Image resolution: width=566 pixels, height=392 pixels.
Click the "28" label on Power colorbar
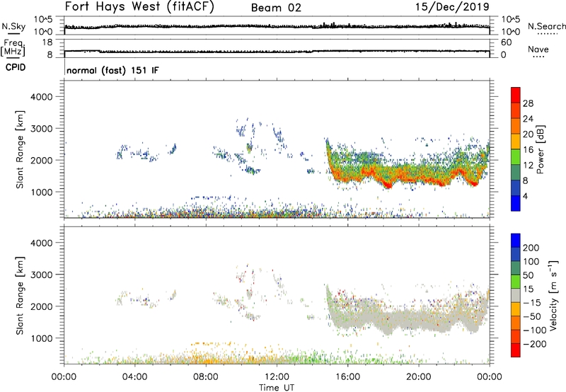528,103
